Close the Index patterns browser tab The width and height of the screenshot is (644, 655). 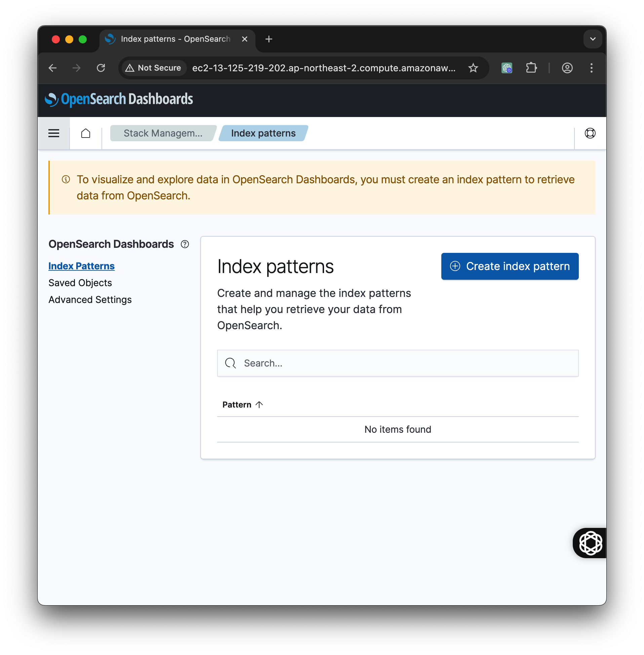[x=245, y=39]
